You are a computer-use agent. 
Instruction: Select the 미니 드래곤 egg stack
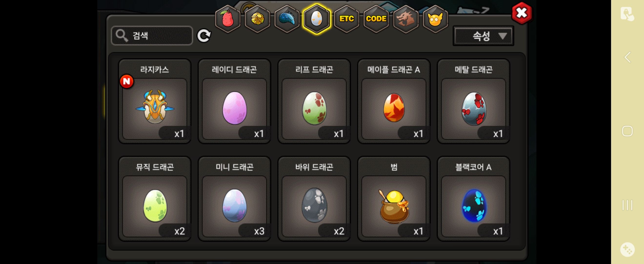234,199
